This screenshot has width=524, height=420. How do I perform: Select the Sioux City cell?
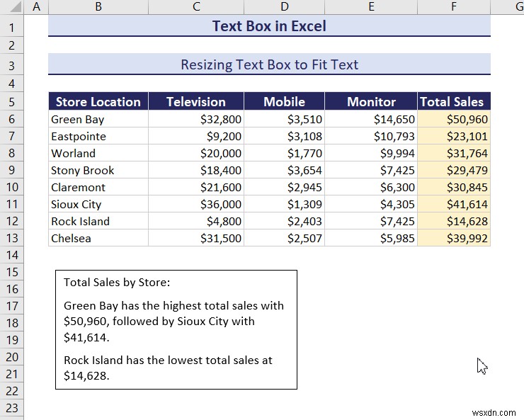coord(98,204)
